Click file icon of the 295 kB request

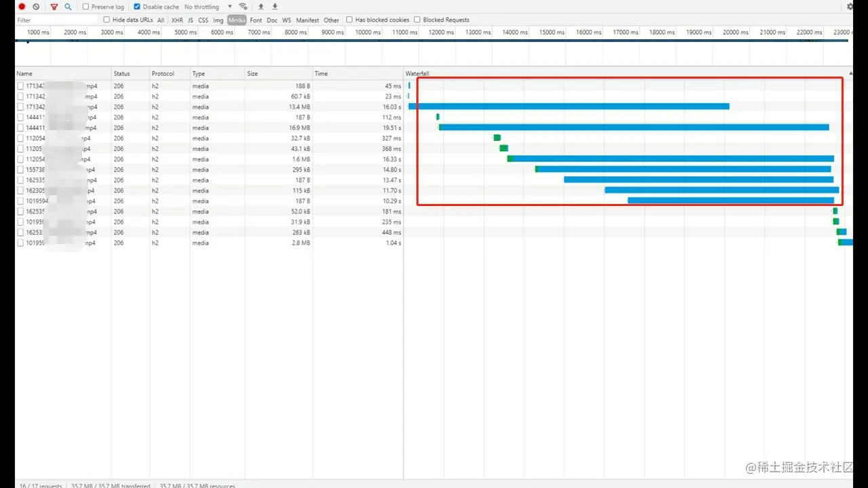pos(20,169)
